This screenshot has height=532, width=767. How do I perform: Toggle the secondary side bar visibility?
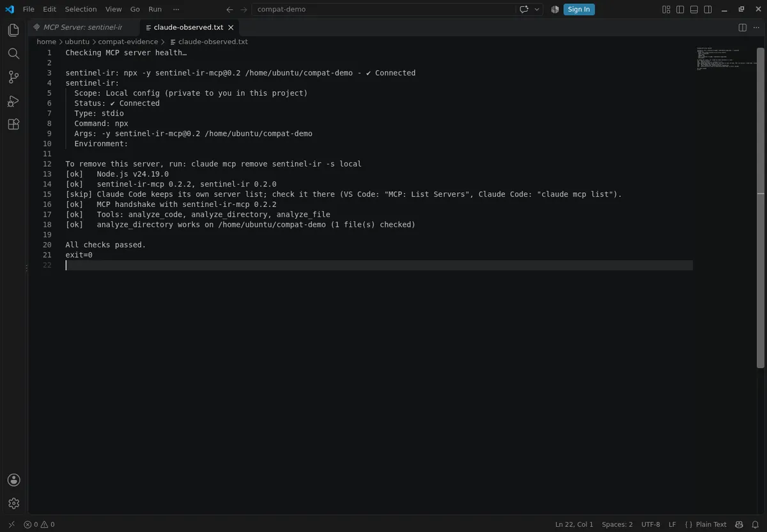[x=708, y=10]
